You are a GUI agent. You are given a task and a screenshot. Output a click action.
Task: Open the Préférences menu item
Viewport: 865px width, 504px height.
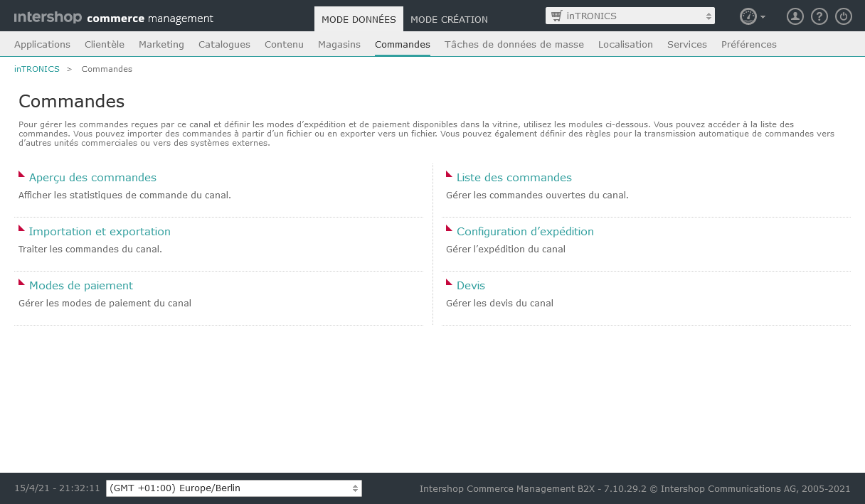pyautogui.click(x=748, y=44)
